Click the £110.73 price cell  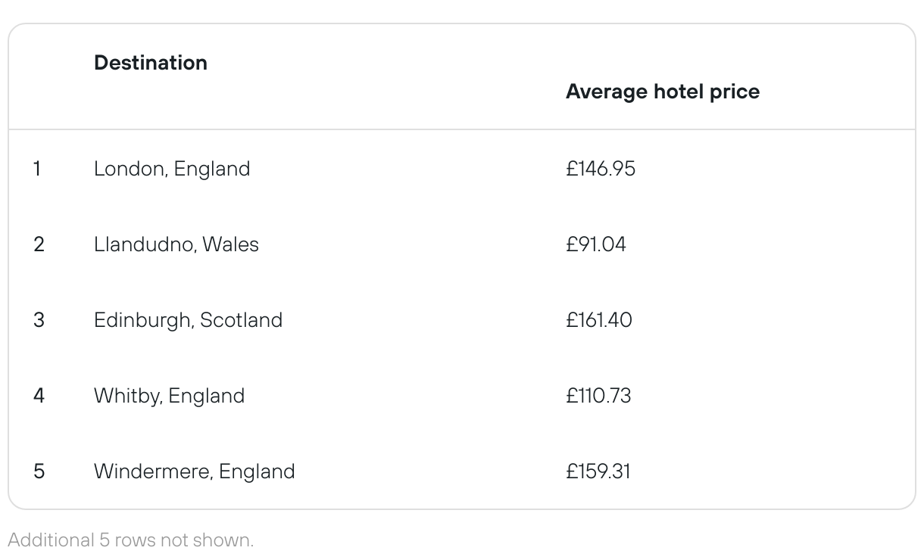point(598,396)
